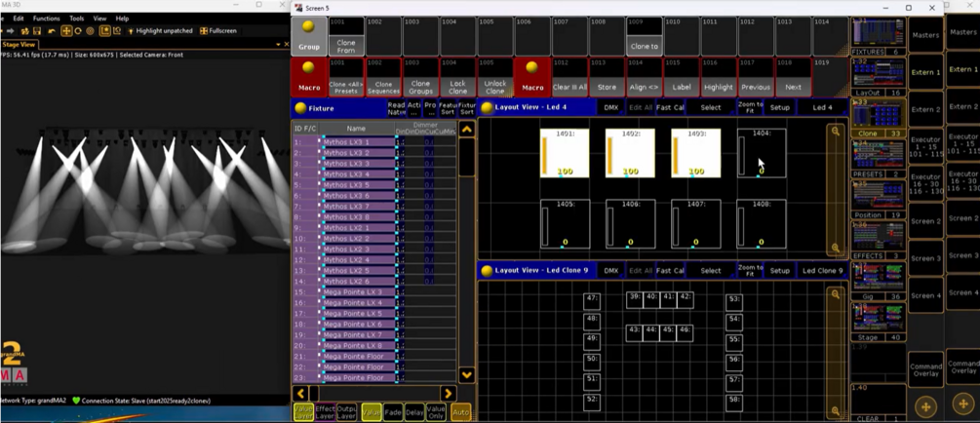Click the yellow ball of Layout View Led Clone 9
The height and width of the screenshot is (423, 980).
pyautogui.click(x=487, y=271)
